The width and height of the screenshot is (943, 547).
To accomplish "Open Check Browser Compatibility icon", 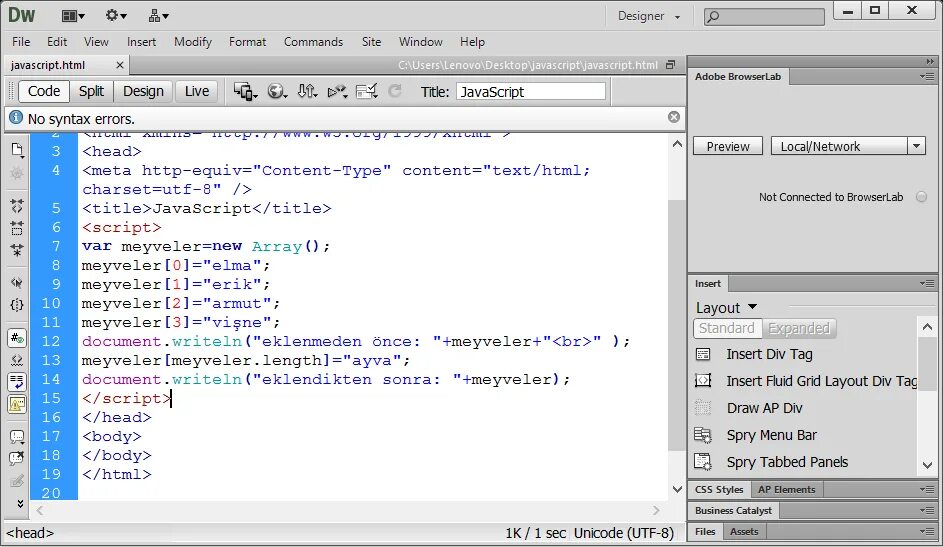I will coord(367,91).
